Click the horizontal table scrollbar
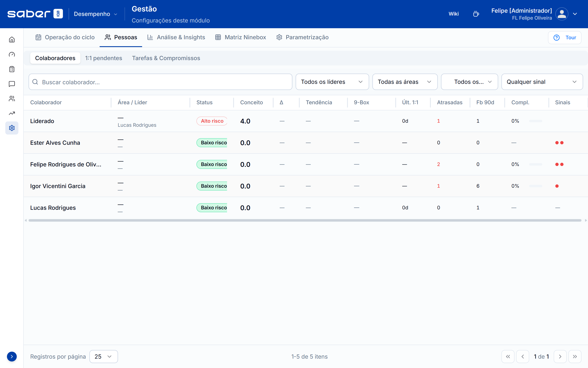 tap(305, 220)
